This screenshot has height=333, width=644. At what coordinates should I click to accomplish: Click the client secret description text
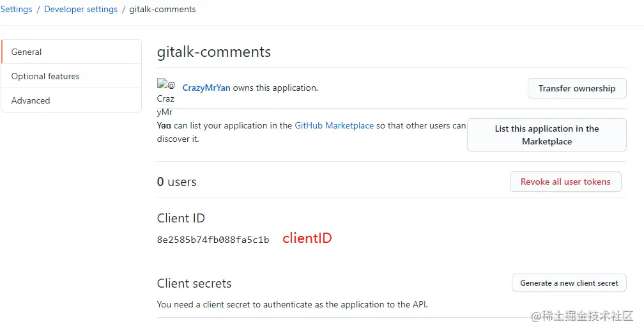(x=292, y=304)
